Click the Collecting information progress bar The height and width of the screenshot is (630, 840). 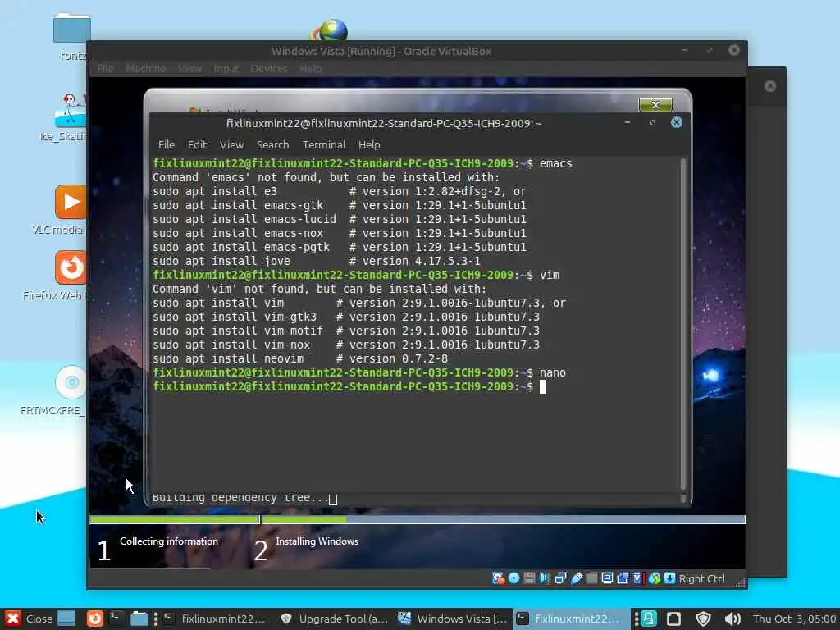[x=174, y=519]
